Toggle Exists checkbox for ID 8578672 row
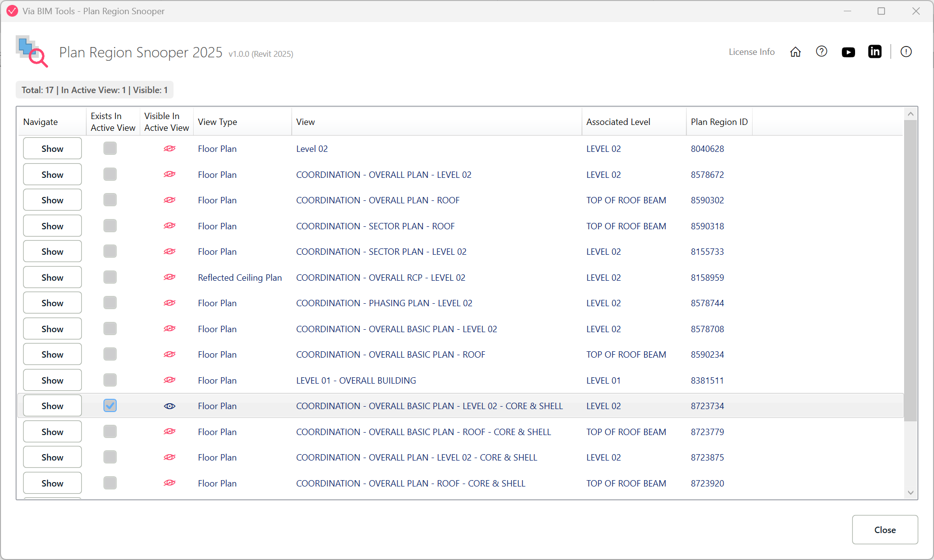Viewport: 934px width, 560px height. click(110, 174)
